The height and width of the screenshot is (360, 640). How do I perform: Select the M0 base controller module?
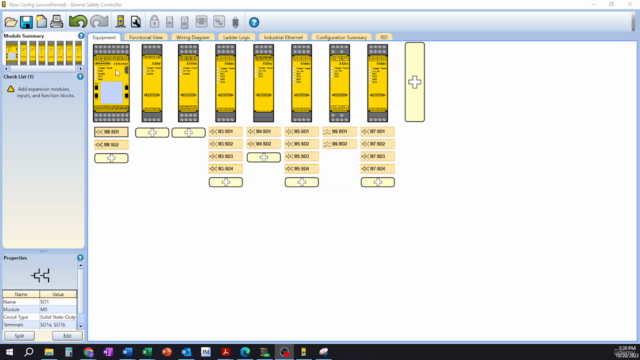111,83
